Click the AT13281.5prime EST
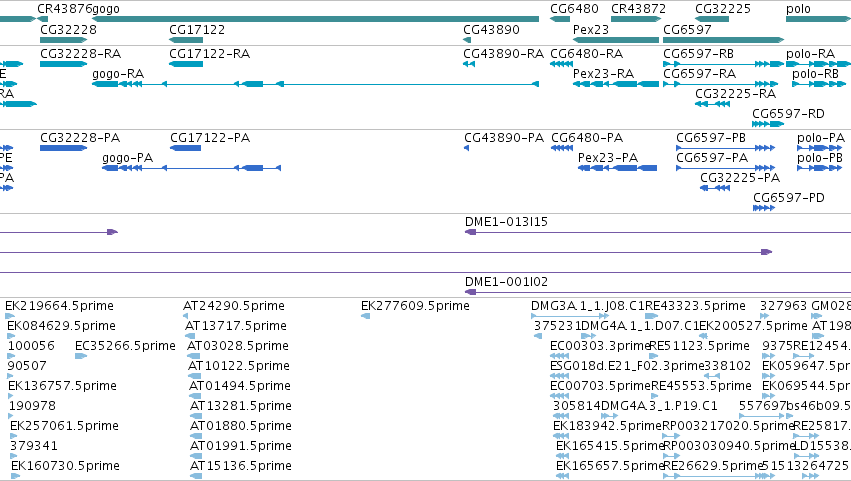Screen dimensions: 851x481 click(x=195, y=416)
